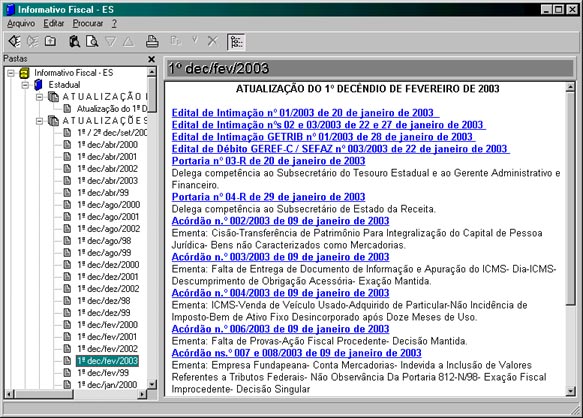Open the Arquivo menu
Image resolution: width=583 pixels, height=418 pixels.
pos(21,23)
